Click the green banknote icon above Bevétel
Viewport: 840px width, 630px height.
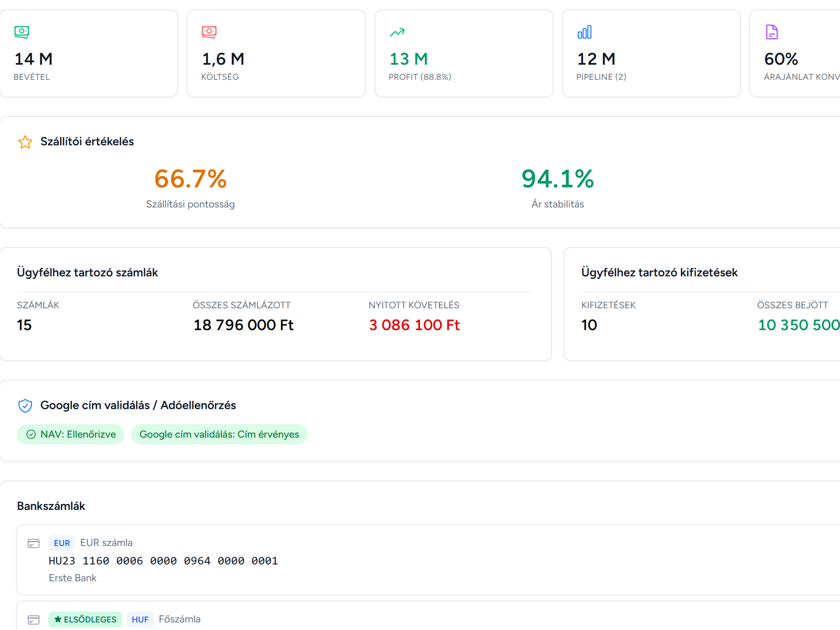pos(22,32)
